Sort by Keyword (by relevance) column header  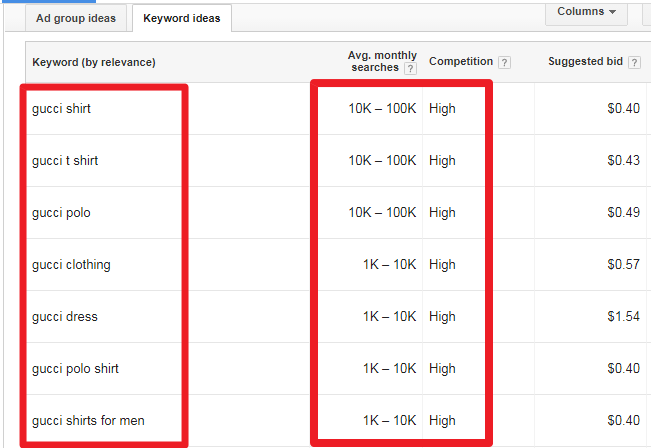tap(94, 62)
